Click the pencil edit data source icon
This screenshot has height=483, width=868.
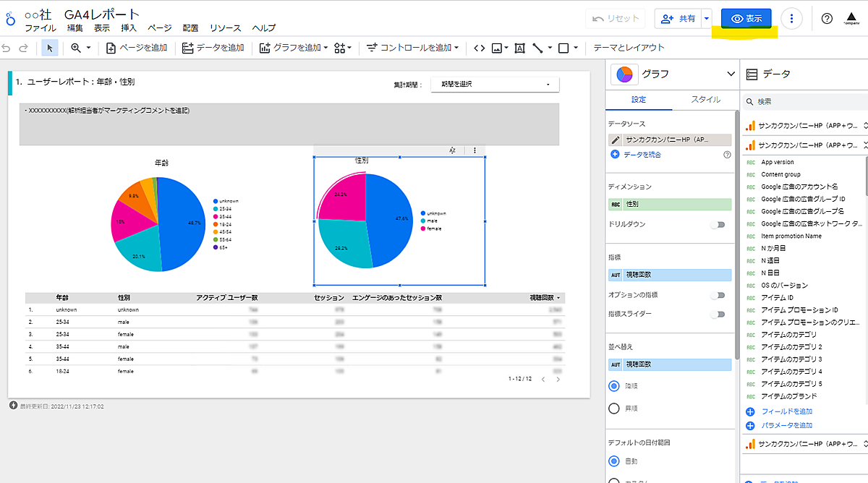pos(616,140)
